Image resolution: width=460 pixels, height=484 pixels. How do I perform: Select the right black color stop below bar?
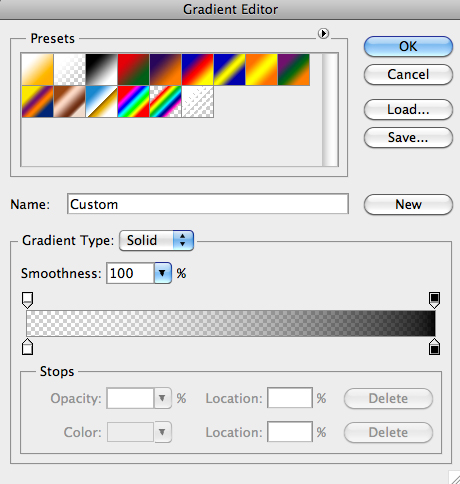click(434, 347)
